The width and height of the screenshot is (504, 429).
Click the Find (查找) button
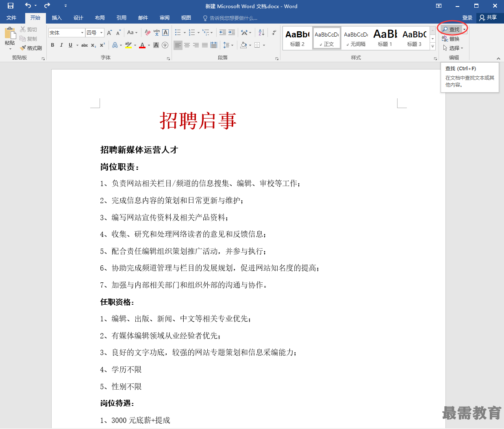point(451,29)
